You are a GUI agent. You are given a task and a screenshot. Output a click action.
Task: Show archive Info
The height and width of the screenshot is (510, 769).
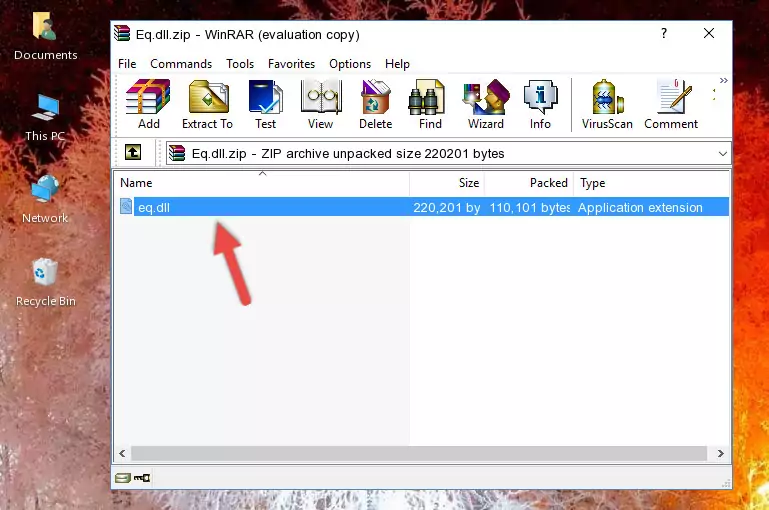click(x=540, y=104)
